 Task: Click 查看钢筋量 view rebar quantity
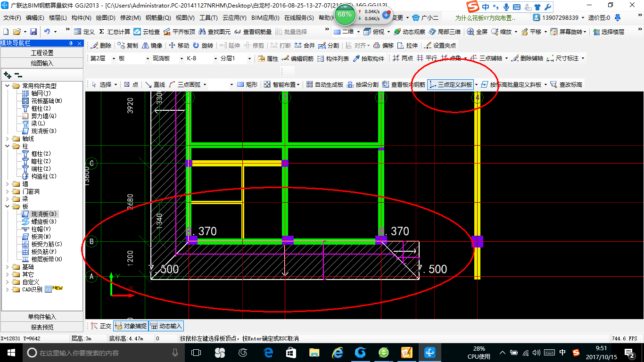[253, 32]
